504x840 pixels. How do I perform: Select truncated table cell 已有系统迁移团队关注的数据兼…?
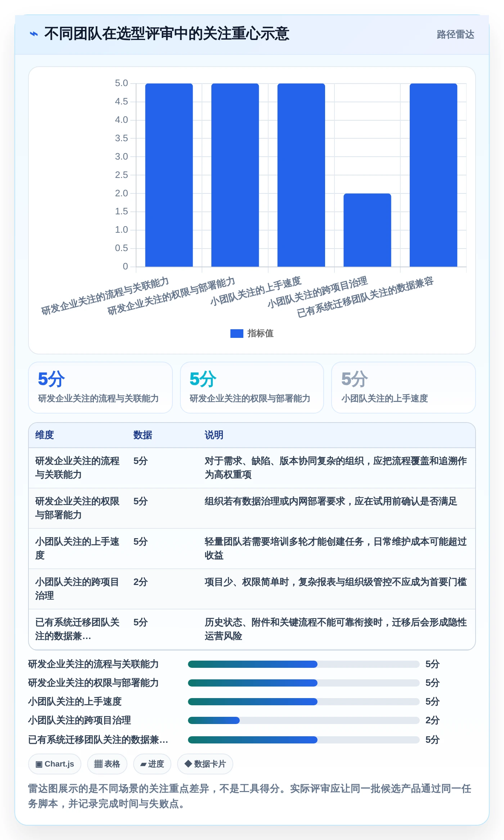tap(77, 629)
